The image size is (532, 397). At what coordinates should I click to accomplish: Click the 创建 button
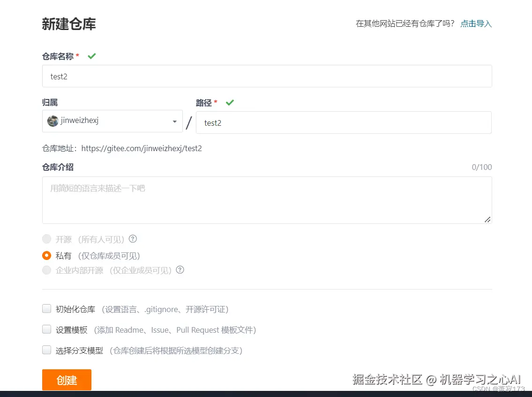coord(67,380)
